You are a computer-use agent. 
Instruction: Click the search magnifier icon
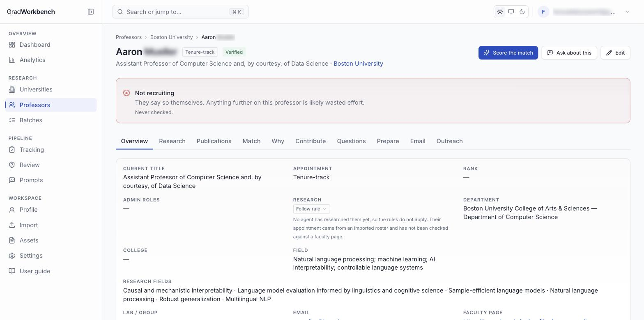120,12
